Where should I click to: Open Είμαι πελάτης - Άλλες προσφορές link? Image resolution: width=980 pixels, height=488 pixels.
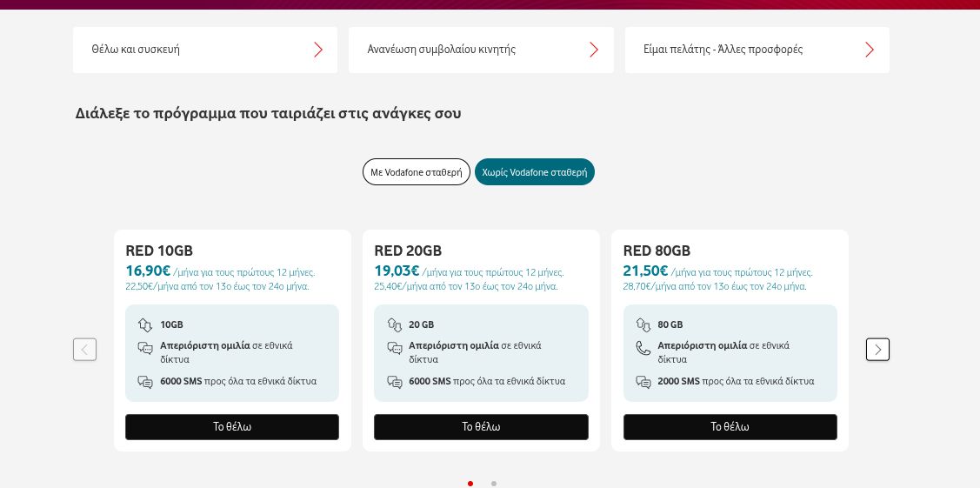(757, 50)
